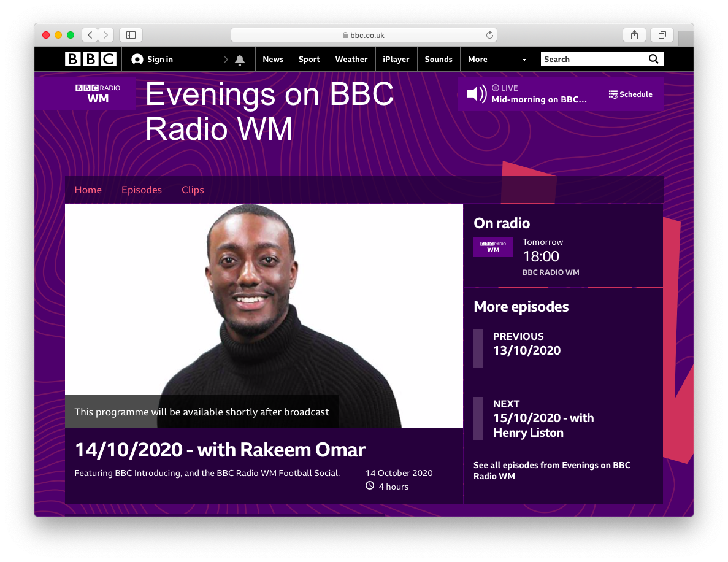Click the 4 hours clock icon
Screen dimensions: 728x562
tap(370, 485)
